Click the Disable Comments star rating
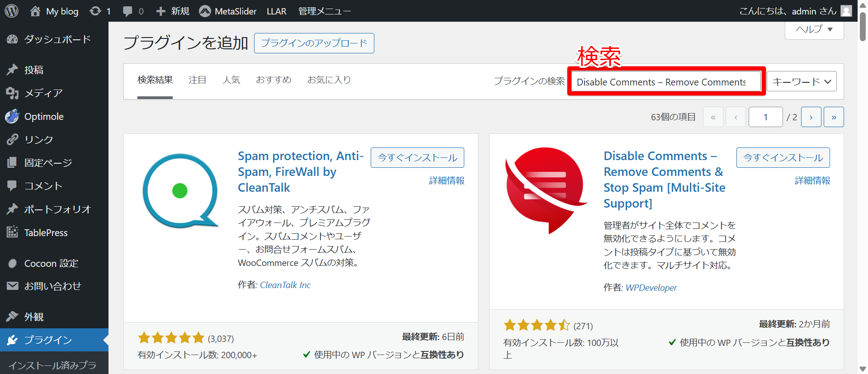Image resolution: width=868 pixels, height=374 pixels. [x=537, y=325]
